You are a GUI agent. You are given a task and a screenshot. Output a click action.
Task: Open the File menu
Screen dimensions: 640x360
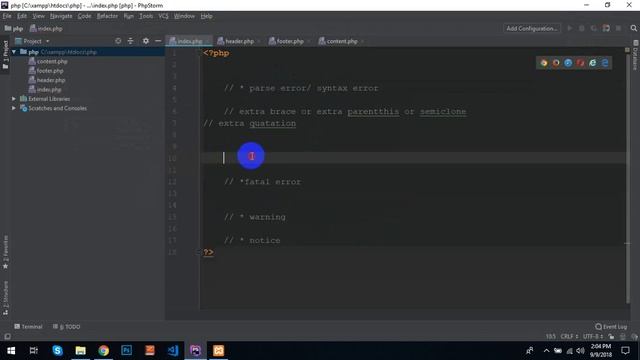(x=7, y=16)
